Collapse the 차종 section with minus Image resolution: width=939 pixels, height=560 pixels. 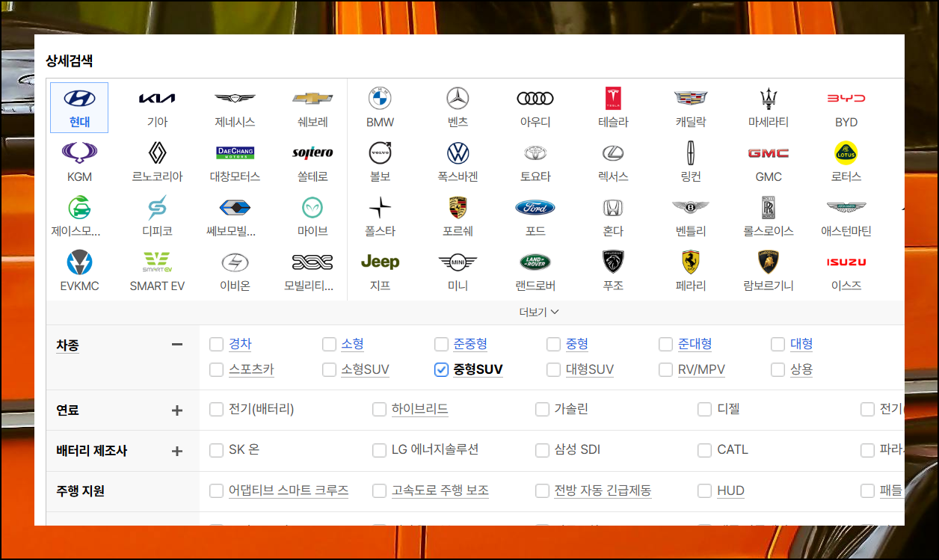(x=177, y=345)
